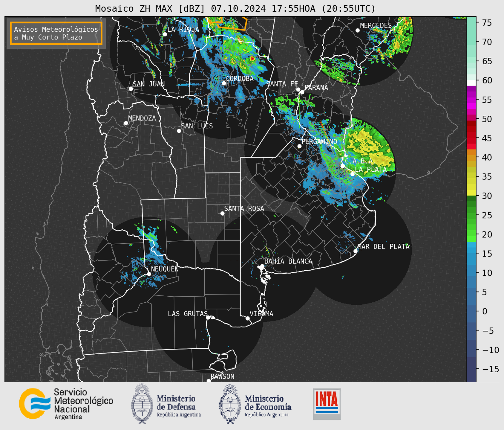Viewport: 504px width, 430px height.
Task: Click the 60 dBZ value on color scale
Action: (487, 80)
